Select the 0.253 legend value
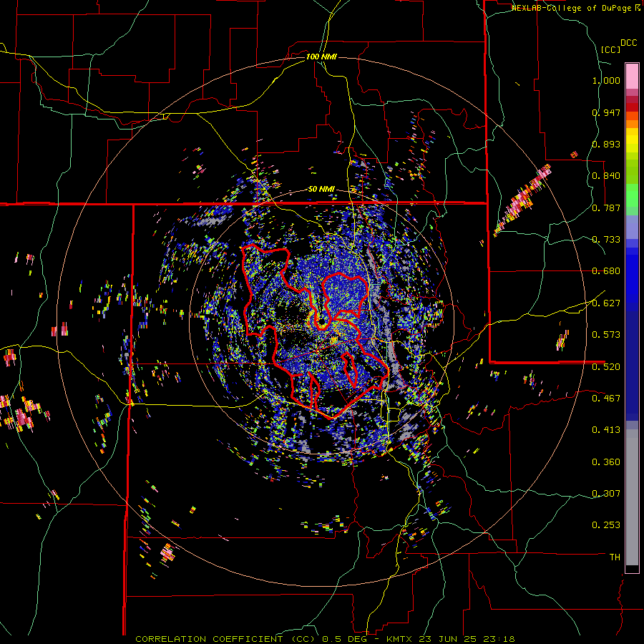This screenshot has width=644, height=644. click(606, 525)
